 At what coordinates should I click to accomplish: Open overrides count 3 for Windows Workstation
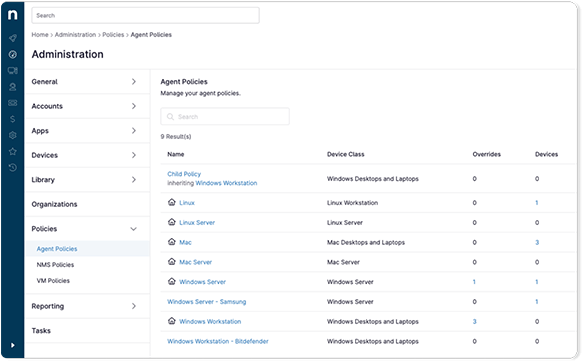coord(474,321)
